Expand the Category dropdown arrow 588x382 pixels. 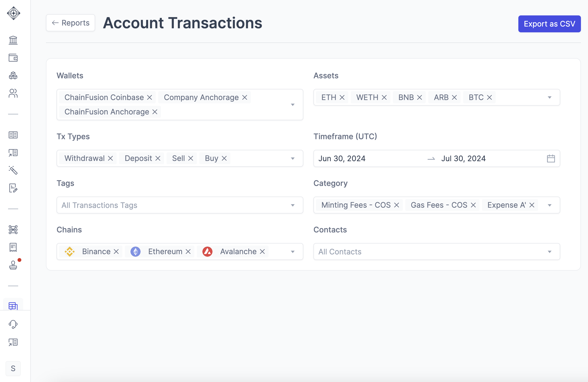click(x=550, y=205)
